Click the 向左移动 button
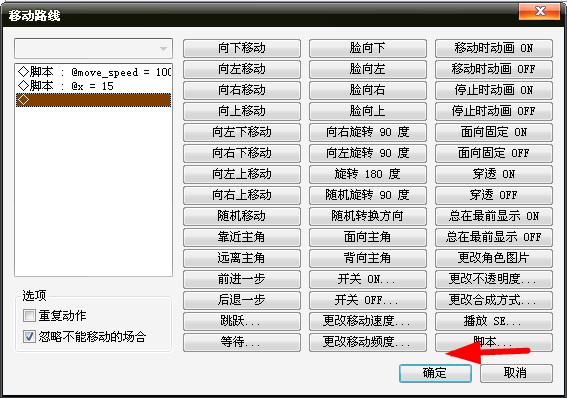 242,69
